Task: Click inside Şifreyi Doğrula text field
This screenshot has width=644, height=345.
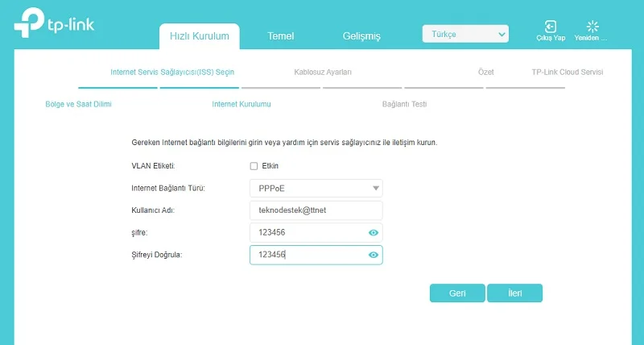Action: (306, 255)
